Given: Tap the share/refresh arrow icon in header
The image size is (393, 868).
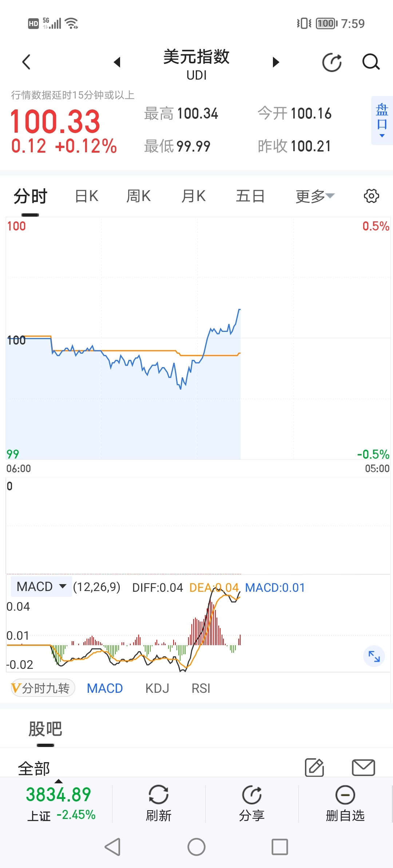Looking at the screenshot, I should point(332,62).
